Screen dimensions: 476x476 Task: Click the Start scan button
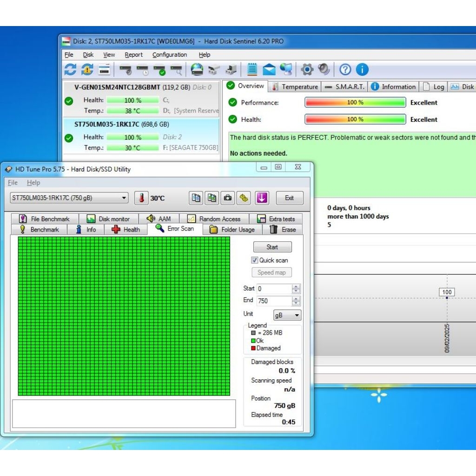coord(272,247)
